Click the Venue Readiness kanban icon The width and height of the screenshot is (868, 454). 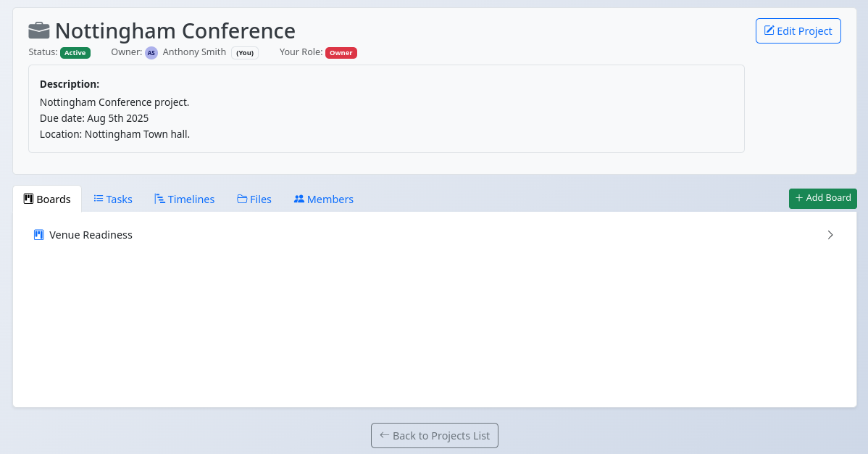38,235
